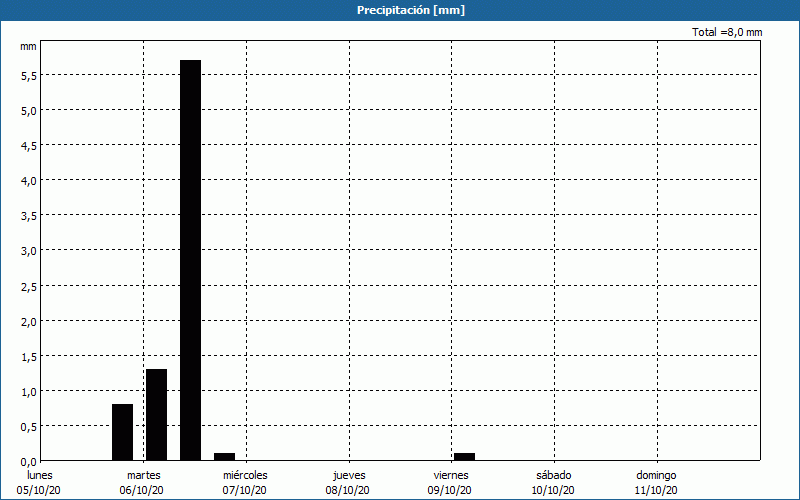
Task: Click the 5,5 y-axis value
Action: pos(29,76)
